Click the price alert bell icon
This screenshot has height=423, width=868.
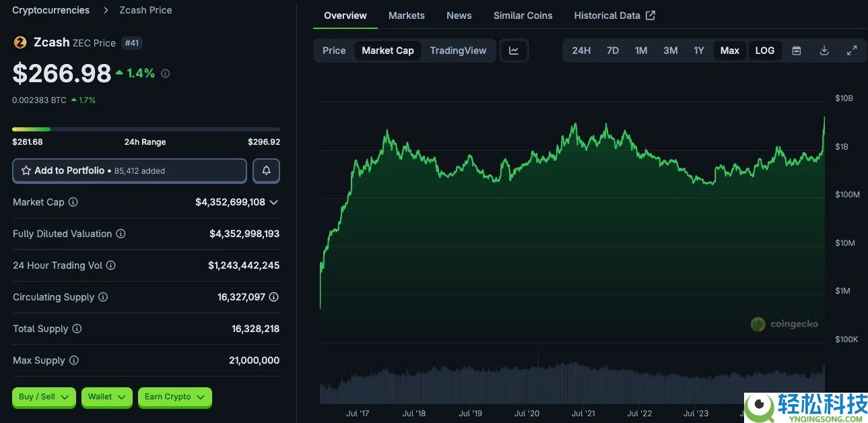pyautogui.click(x=266, y=171)
